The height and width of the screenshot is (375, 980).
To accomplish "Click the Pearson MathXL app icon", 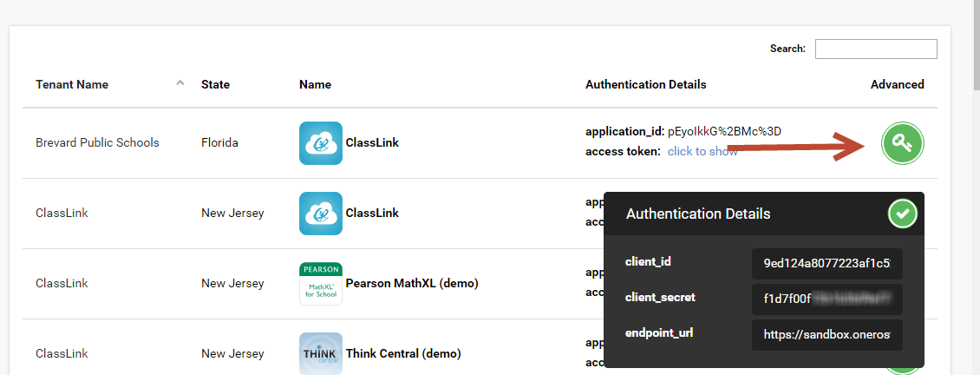I will click(321, 284).
